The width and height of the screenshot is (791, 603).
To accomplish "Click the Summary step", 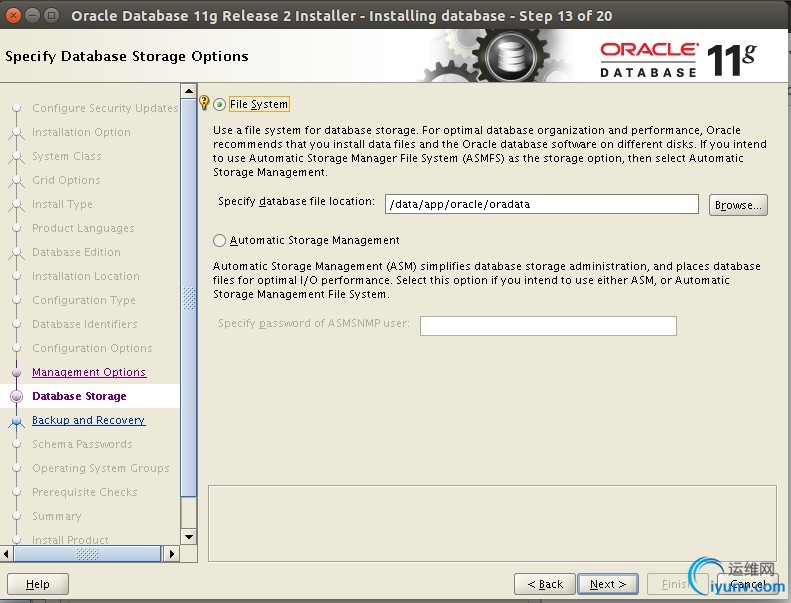I will click(56, 516).
